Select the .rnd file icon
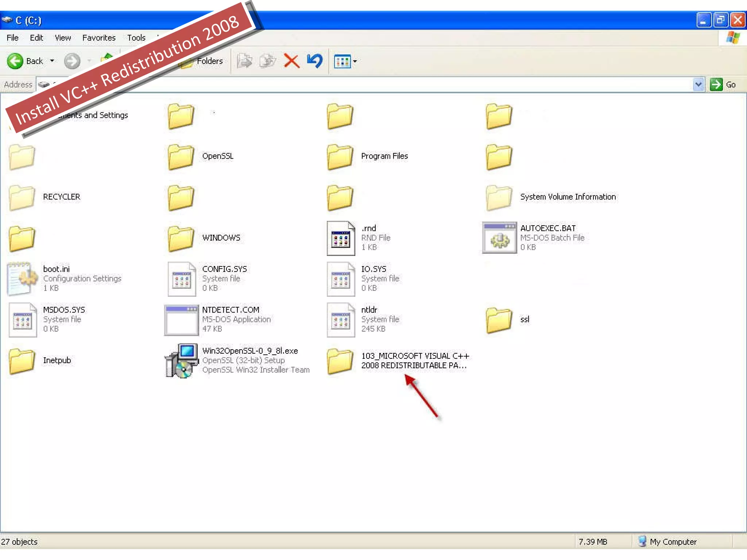Viewport: 747px width, 560px height. 341,238
